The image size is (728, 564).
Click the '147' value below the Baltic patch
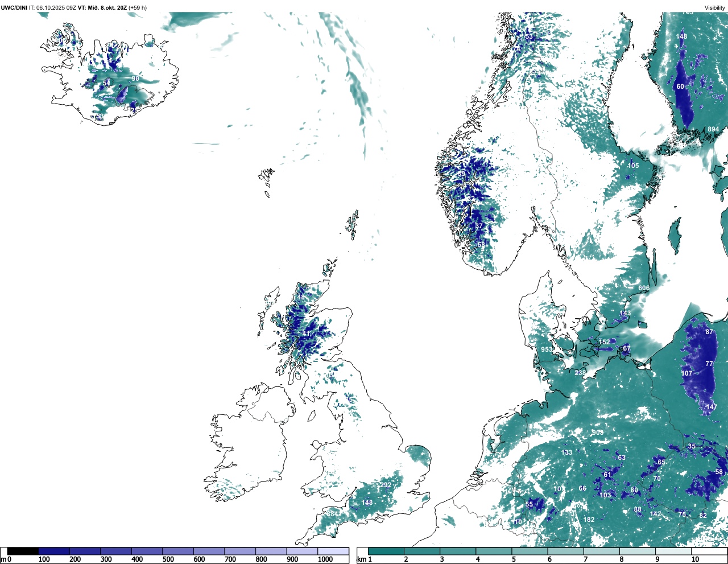712,407
